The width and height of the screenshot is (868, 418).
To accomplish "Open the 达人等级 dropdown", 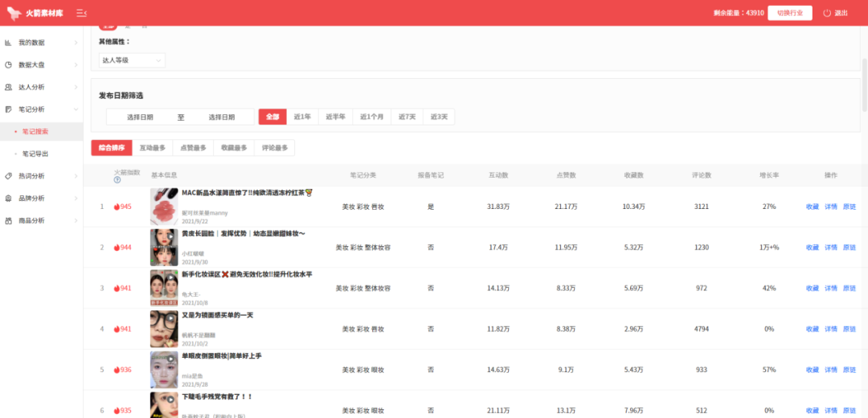I will tap(132, 59).
